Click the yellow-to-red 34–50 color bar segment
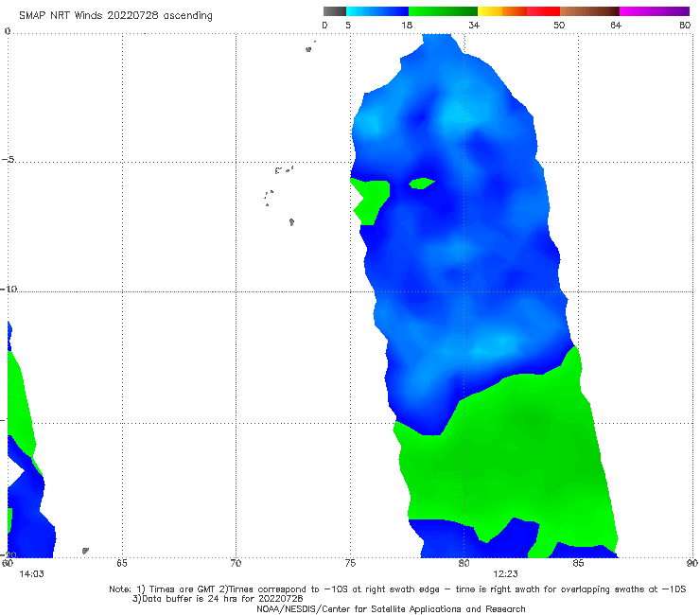Image resolution: width=700 pixels, height=615 pixels. click(x=518, y=11)
